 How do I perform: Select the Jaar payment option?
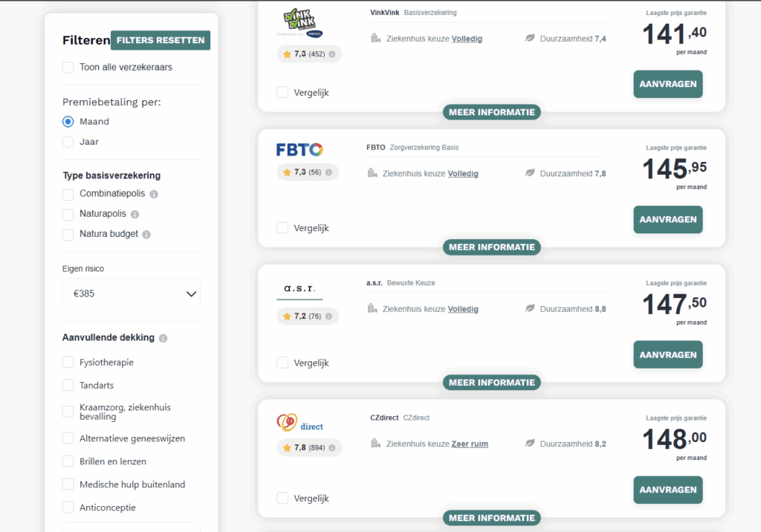(68, 142)
